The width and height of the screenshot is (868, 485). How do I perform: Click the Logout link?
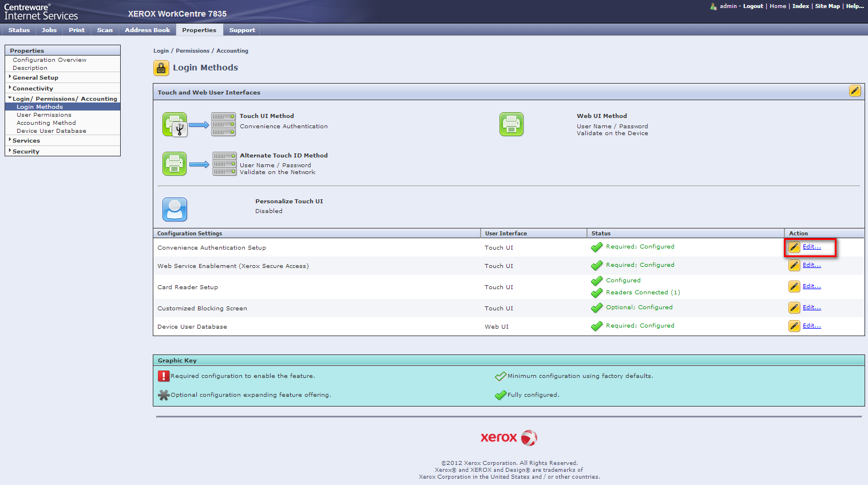click(753, 6)
